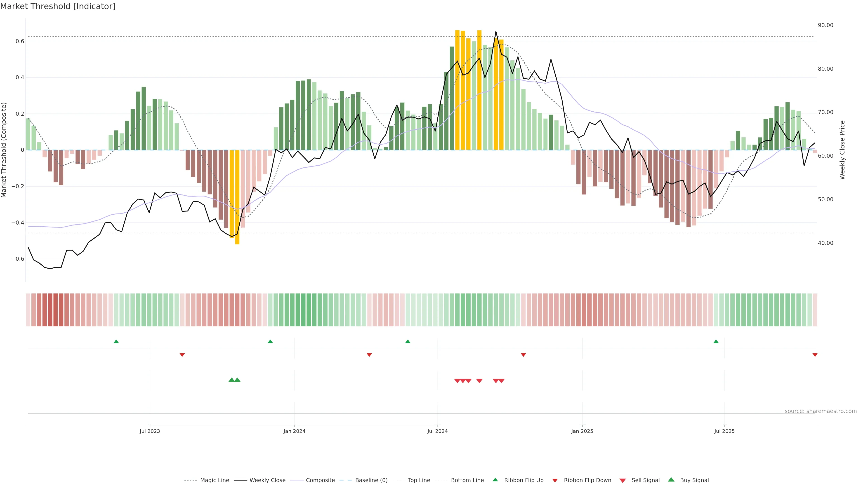Toggle the Composite legend entry
Image resolution: width=868 pixels, height=488 pixels.
tap(320, 480)
